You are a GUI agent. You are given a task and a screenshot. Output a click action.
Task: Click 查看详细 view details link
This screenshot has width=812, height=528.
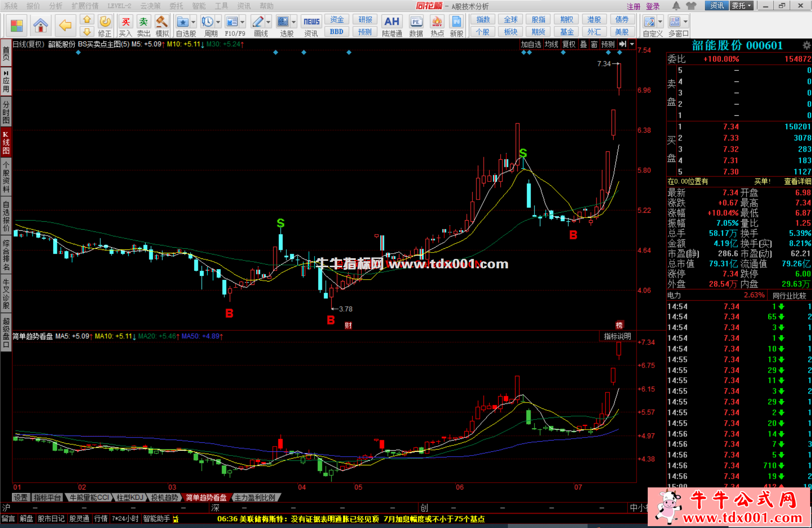click(x=797, y=182)
